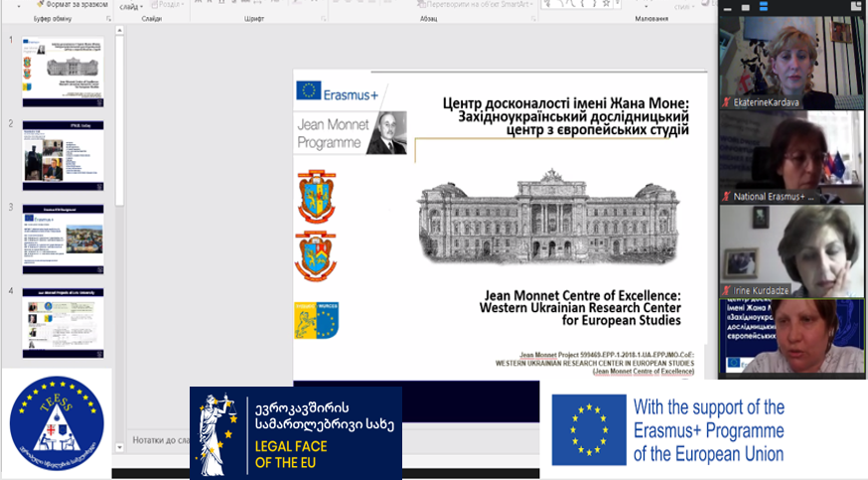Open the 'Розділ' section dropdown

[168, 4]
